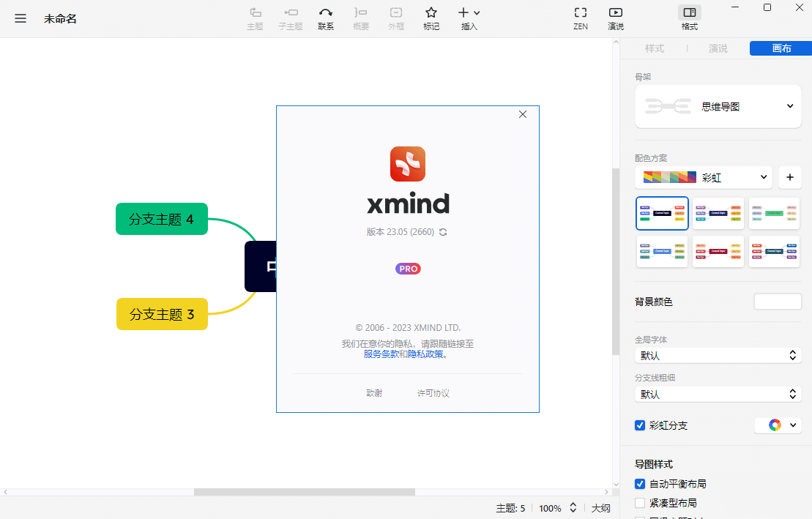Click the 背景颜色 color swatch
This screenshot has width=812, height=519.
coord(778,301)
